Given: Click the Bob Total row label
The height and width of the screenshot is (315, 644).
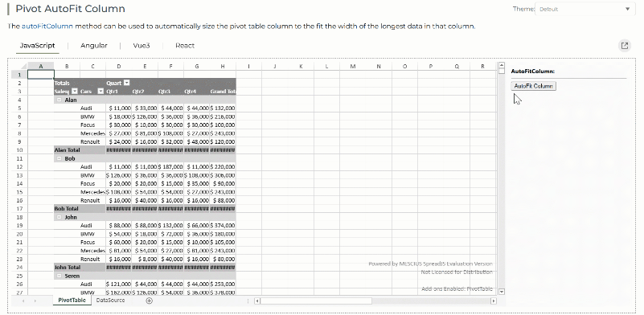Looking at the screenshot, I should (66, 209).
